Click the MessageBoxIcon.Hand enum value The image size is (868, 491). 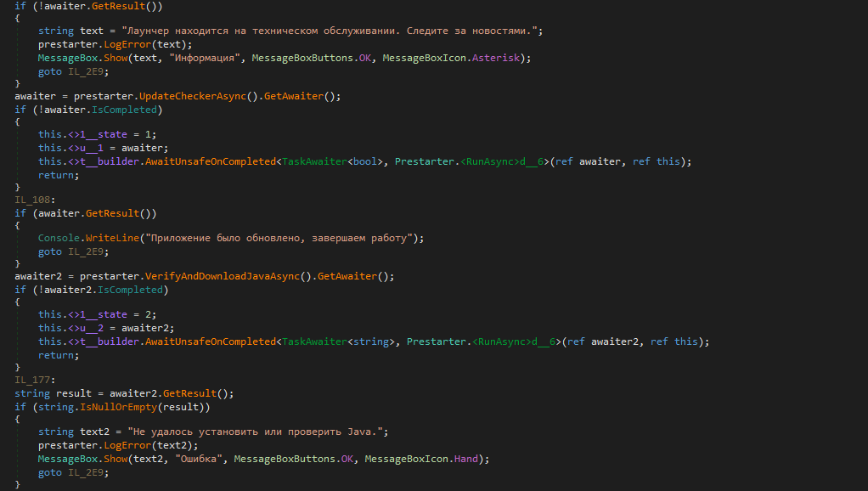pyautogui.click(x=421, y=459)
